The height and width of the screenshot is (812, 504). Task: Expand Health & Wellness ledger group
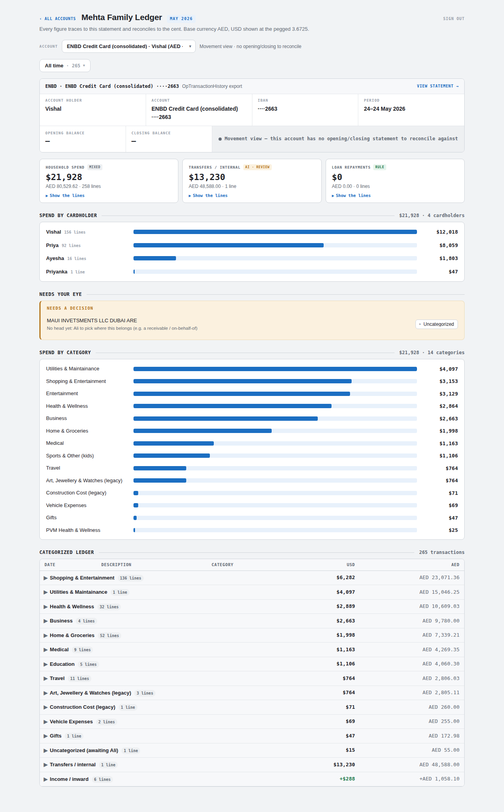(46, 607)
